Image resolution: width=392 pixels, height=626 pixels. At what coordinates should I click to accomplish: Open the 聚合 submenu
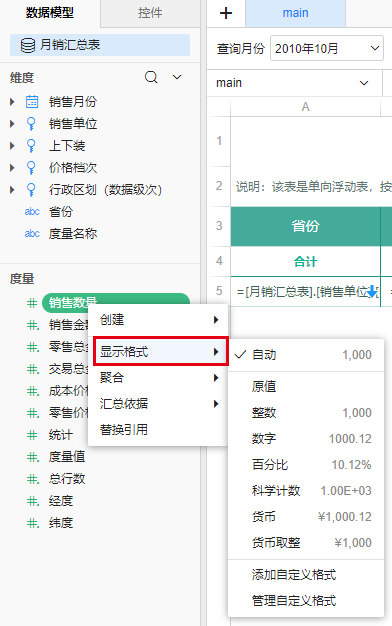158,378
